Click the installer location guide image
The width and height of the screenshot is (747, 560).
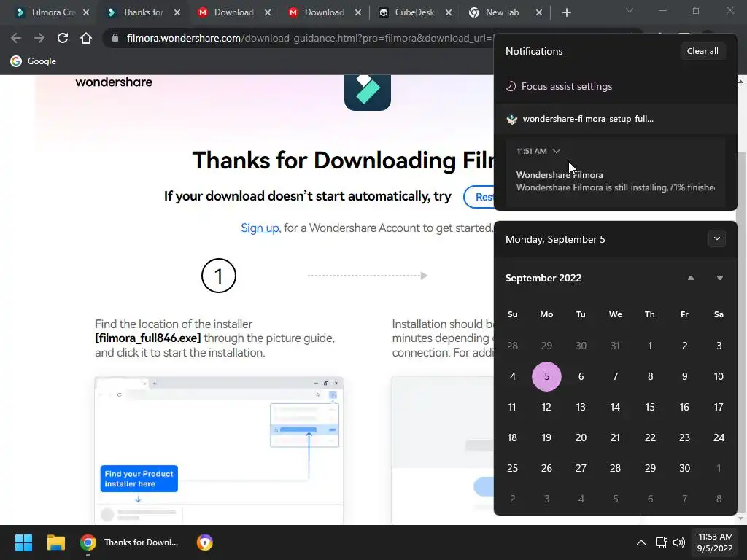tap(219, 450)
